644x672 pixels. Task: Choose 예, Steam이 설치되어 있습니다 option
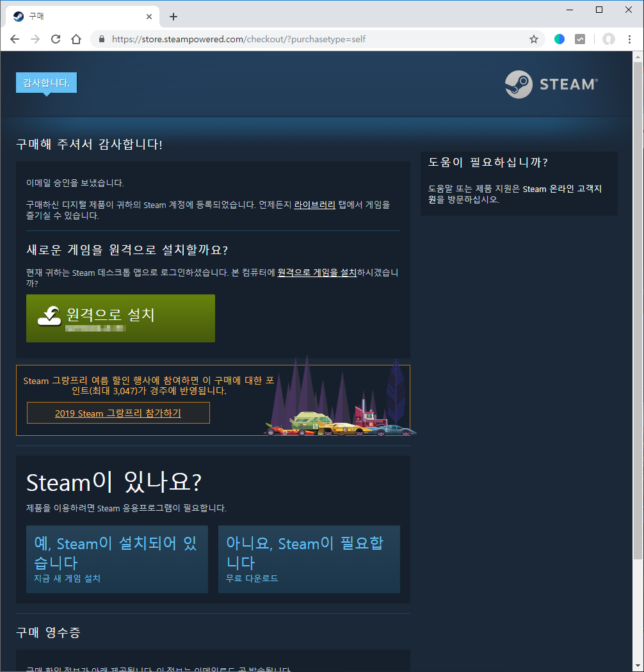[x=117, y=559]
